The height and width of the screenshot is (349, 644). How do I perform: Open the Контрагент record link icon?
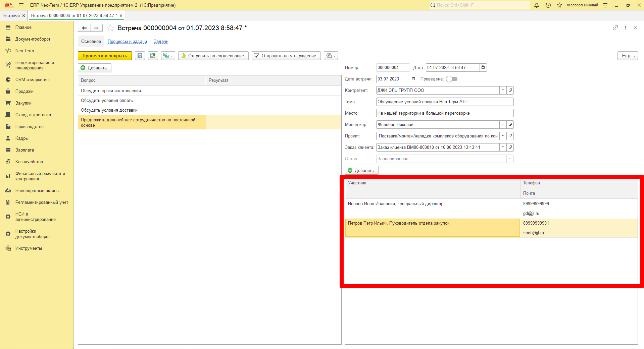click(510, 90)
